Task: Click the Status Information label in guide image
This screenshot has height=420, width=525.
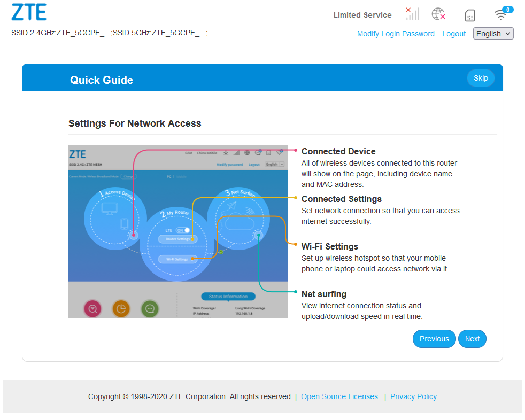Action: tap(228, 297)
